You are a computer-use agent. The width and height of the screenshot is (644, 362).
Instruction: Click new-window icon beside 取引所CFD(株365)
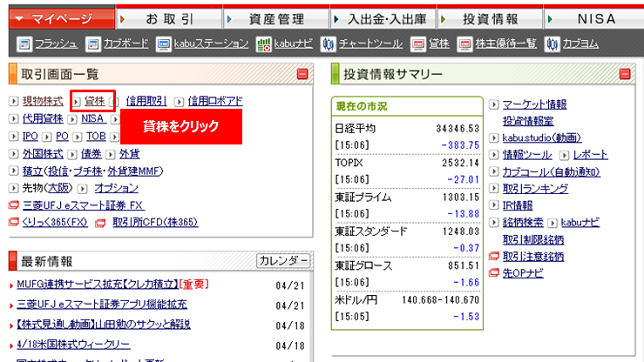click(x=100, y=223)
